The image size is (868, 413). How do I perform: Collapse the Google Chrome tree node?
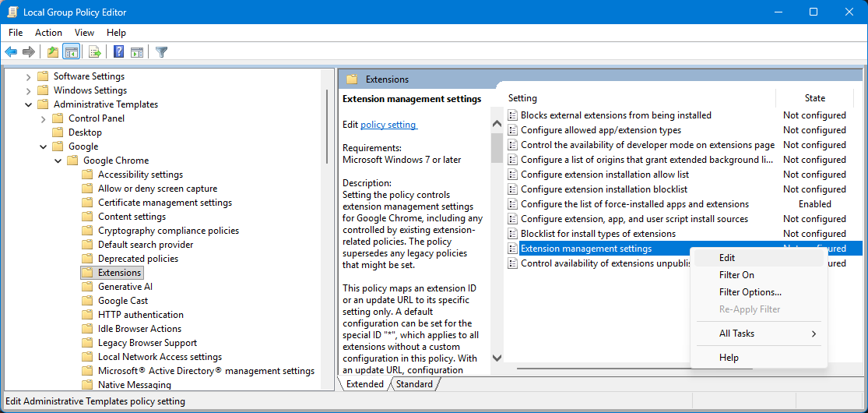(x=58, y=161)
